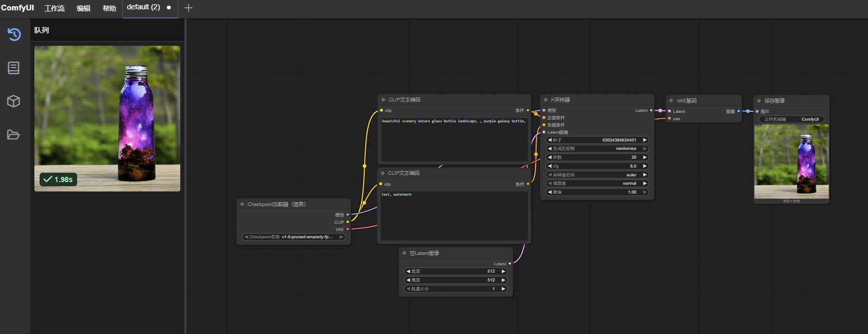Open the 生成后控制 randomize dropdown
The width and height of the screenshot is (868, 334).
pyautogui.click(x=597, y=148)
